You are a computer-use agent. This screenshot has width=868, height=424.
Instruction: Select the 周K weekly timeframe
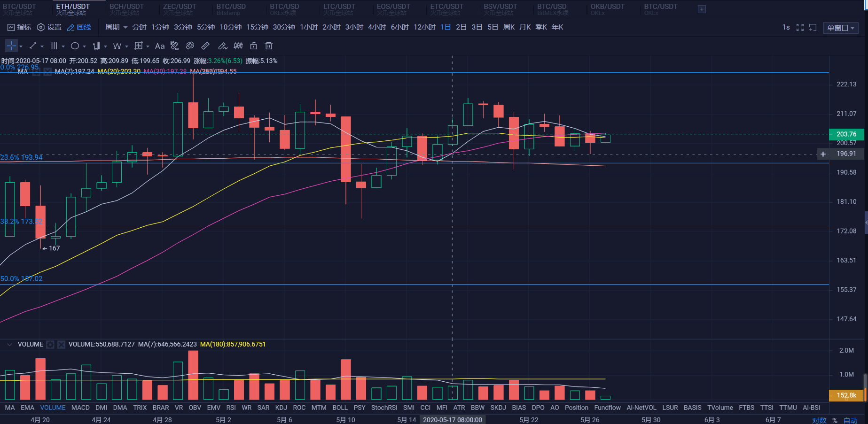pos(509,27)
